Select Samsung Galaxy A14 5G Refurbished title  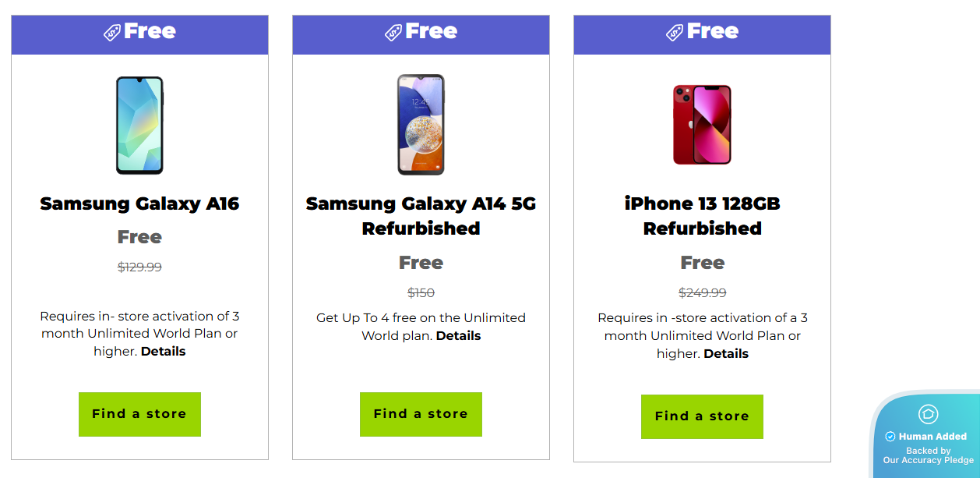coord(421,216)
